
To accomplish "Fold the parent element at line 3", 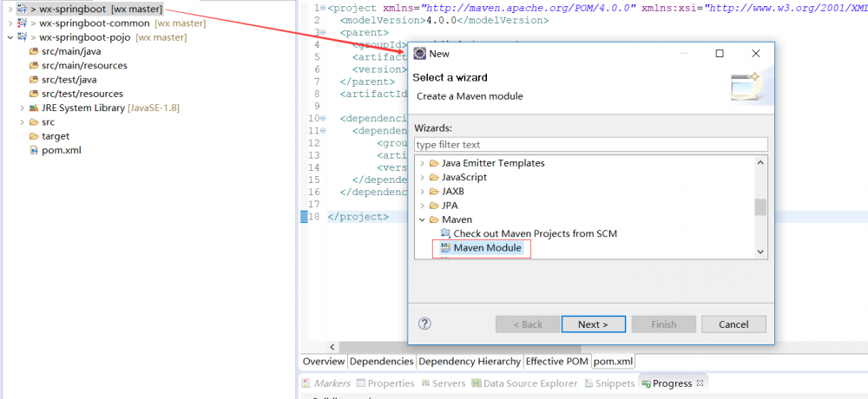I will coord(323,33).
